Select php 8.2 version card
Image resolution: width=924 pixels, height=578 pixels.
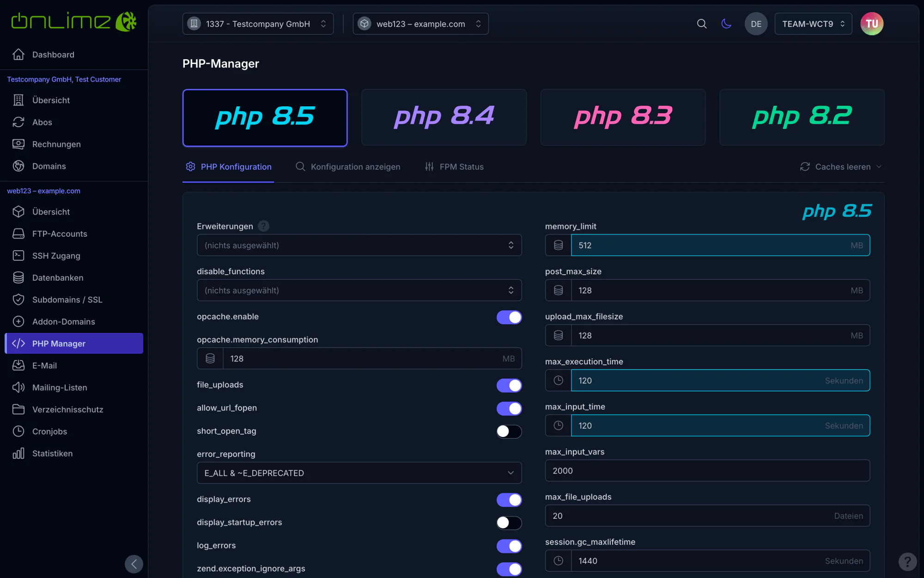tap(802, 117)
